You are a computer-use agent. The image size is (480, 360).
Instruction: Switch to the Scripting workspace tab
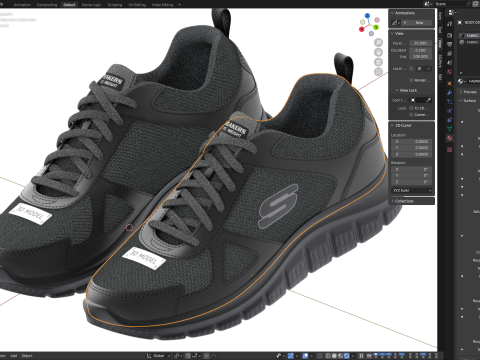coord(115,5)
